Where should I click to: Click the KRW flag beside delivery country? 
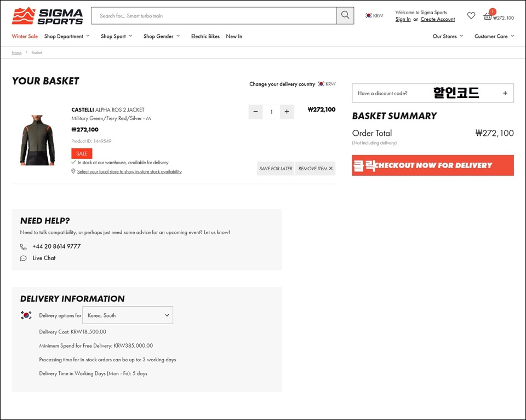pyautogui.click(x=327, y=84)
